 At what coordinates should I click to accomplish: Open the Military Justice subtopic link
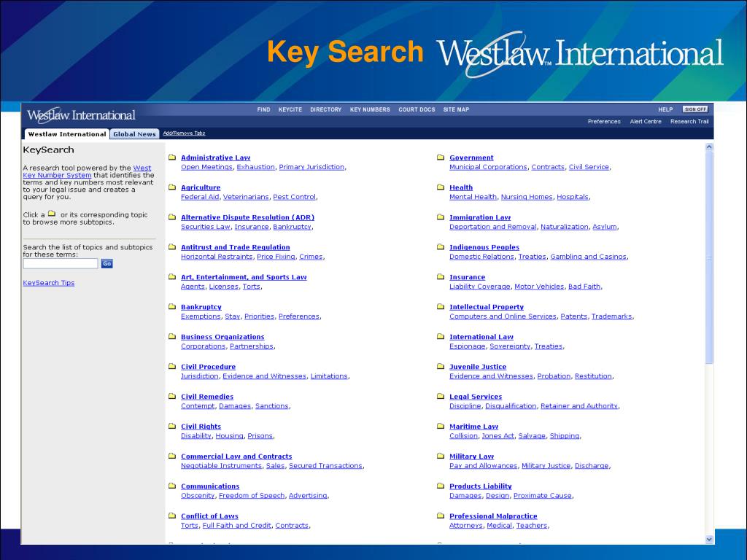[x=546, y=466]
